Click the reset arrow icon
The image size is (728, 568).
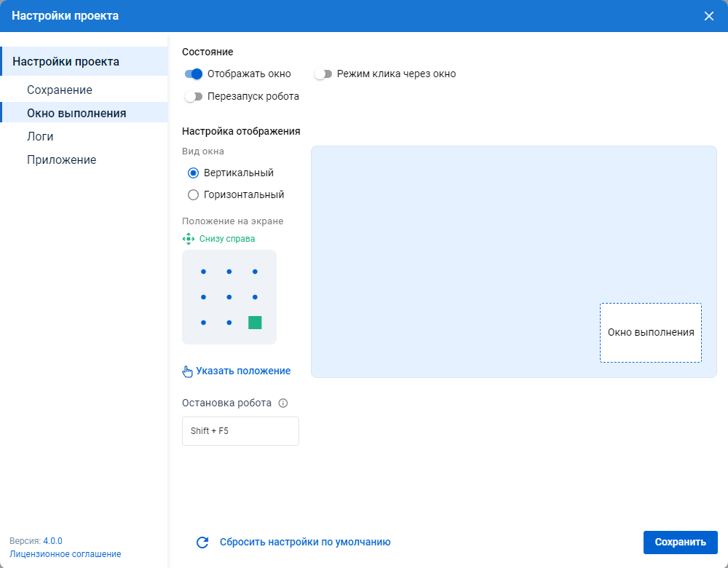click(202, 543)
